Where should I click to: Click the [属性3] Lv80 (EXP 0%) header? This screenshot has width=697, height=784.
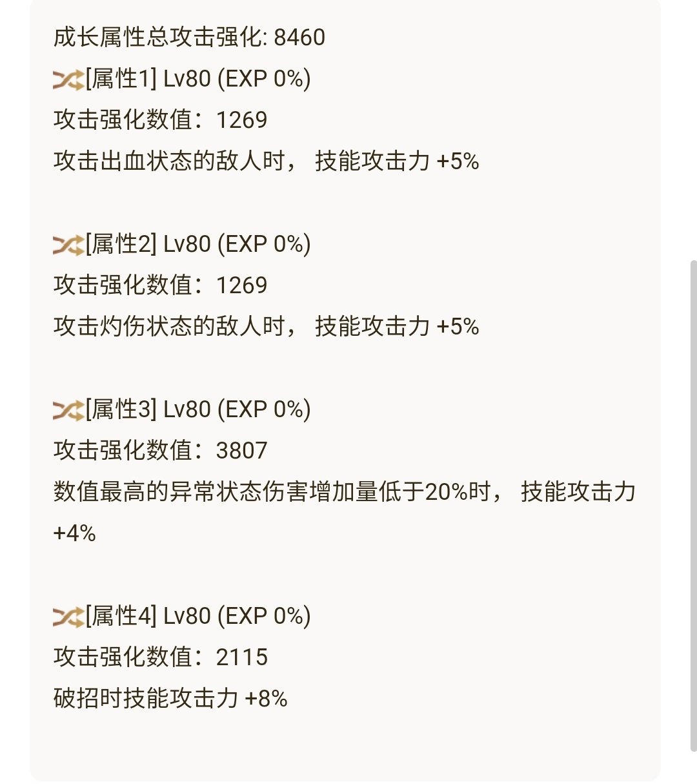tap(198, 409)
